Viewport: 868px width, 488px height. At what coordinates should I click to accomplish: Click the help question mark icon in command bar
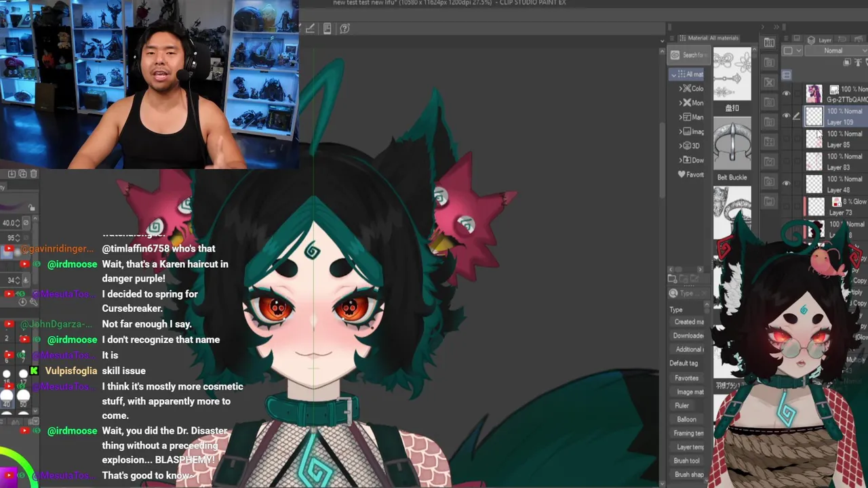344,28
